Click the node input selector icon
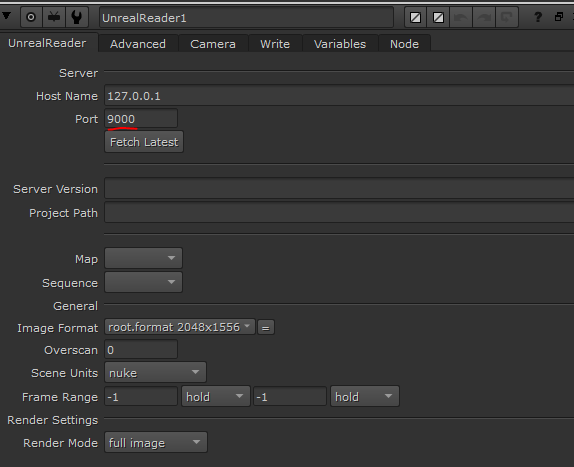Viewport: 574px width, 467px height. [x=54, y=17]
